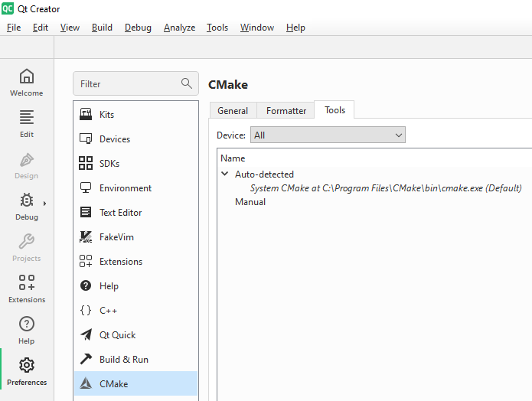Open the Debug menu

coord(138,28)
